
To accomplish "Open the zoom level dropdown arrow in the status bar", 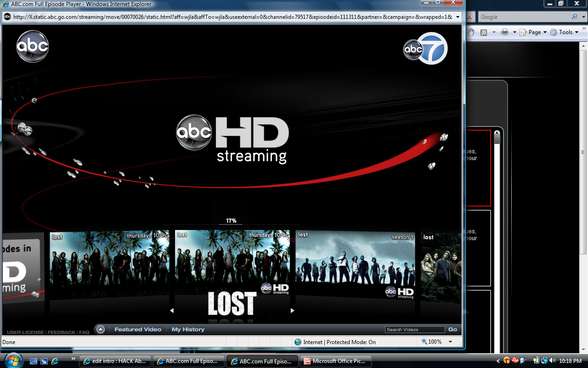I will (450, 342).
